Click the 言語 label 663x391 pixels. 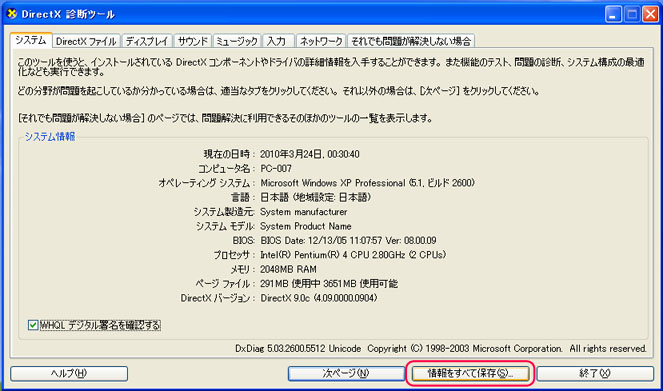pos(243,197)
